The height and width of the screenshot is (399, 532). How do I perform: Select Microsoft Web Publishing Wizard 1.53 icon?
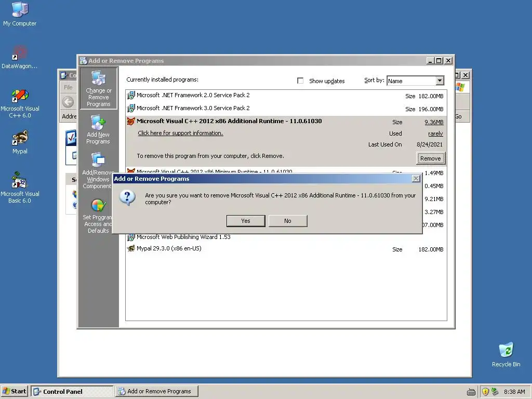130,237
